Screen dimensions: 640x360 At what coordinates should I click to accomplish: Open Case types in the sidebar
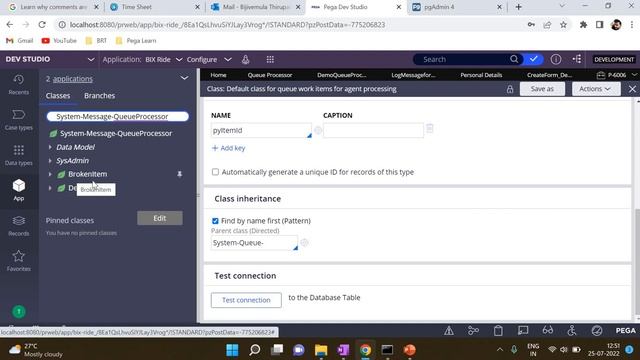click(18, 120)
